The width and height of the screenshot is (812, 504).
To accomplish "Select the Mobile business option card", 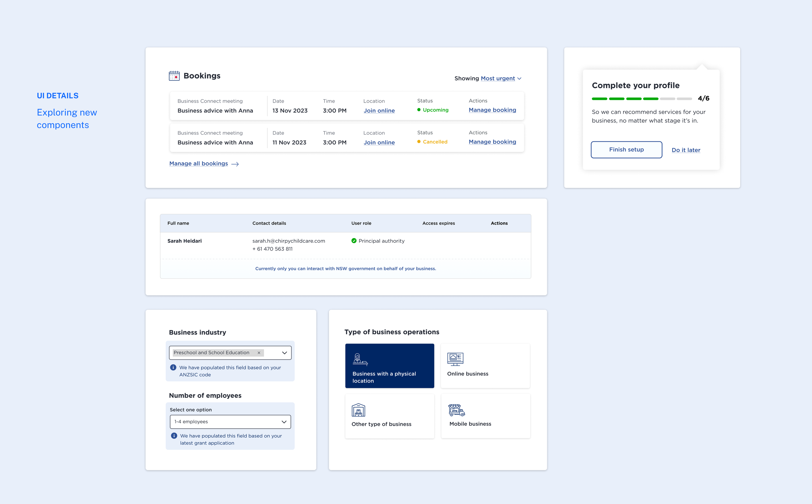I will tap(485, 416).
